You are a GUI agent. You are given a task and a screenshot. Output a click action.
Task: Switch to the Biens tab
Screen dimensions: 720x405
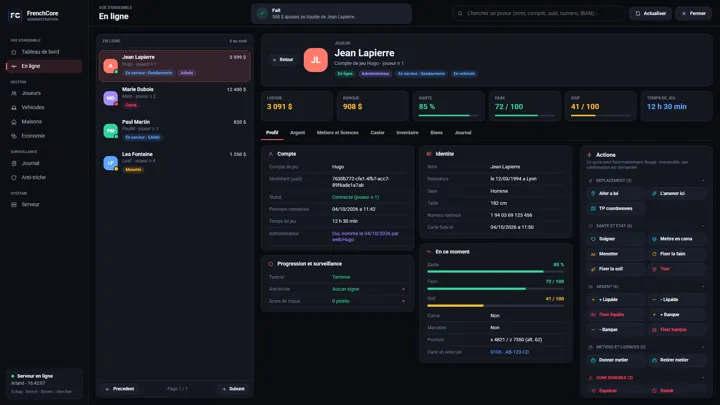point(436,133)
